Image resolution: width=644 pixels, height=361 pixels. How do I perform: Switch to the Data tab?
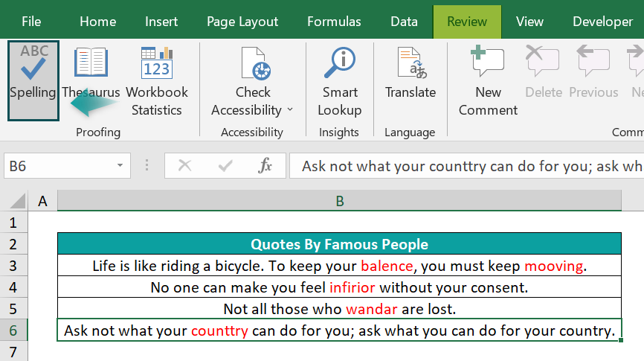[x=404, y=22]
